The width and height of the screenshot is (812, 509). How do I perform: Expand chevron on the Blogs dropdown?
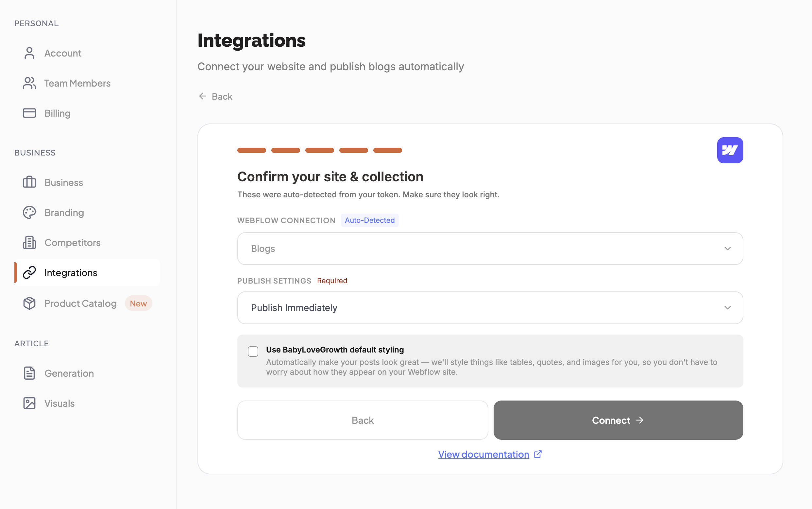pyautogui.click(x=727, y=248)
